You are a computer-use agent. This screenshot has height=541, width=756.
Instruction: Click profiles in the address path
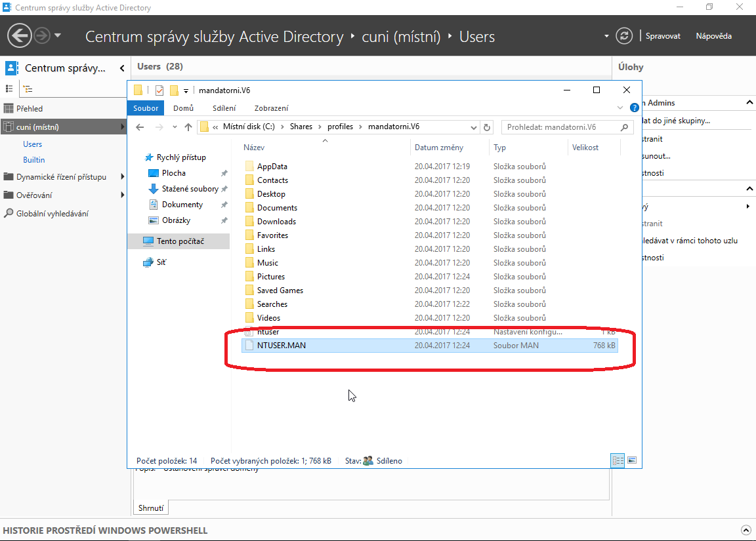point(340,127)
